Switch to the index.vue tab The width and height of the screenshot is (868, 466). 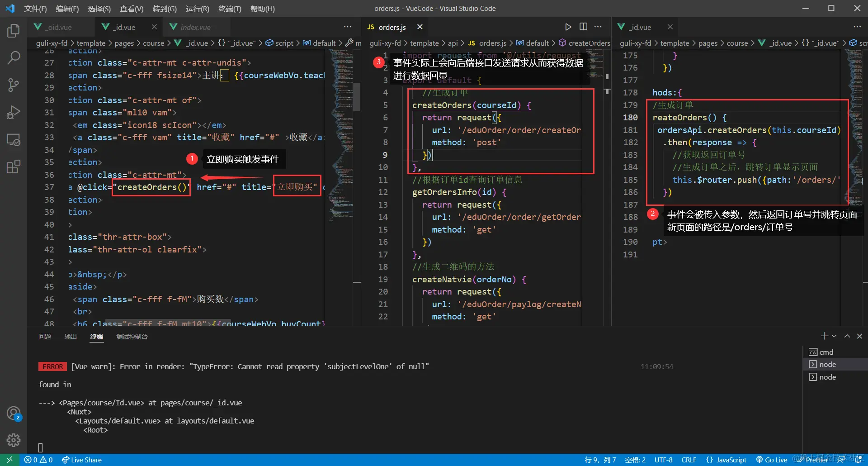click(x=196, y=27)
